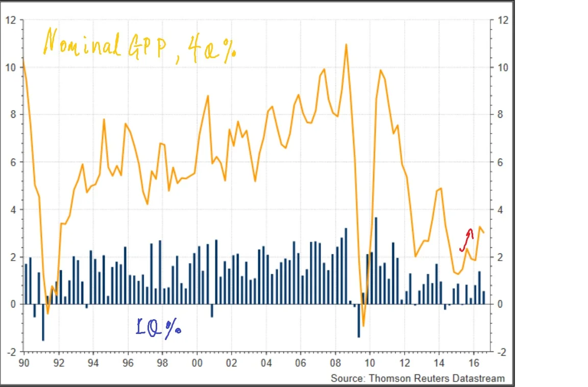Click right value-axis label '6'
The image size is (588, 387).
point(500,162)
